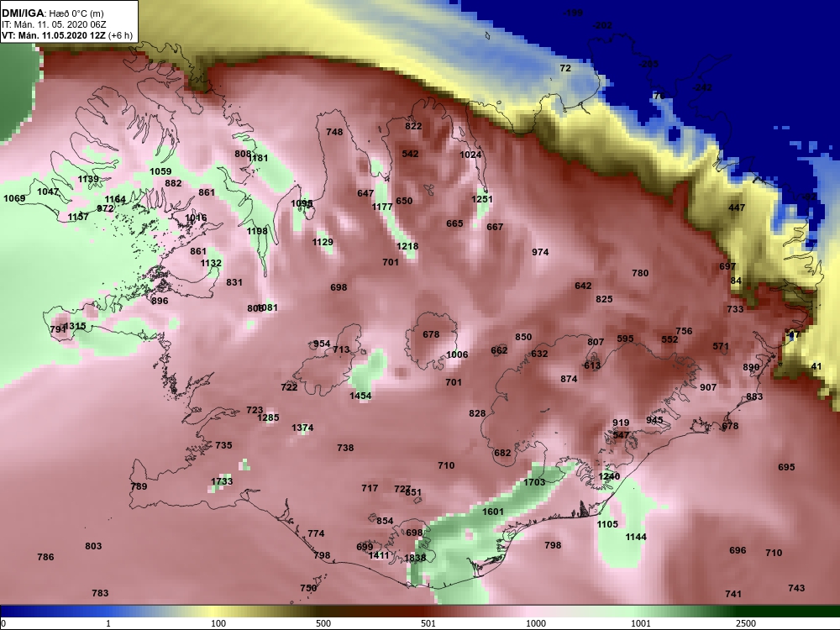Viewport: 840px width, 630px height.
Task: Click the map value 907
Action: pyautogui.click(x=708, y=387)
